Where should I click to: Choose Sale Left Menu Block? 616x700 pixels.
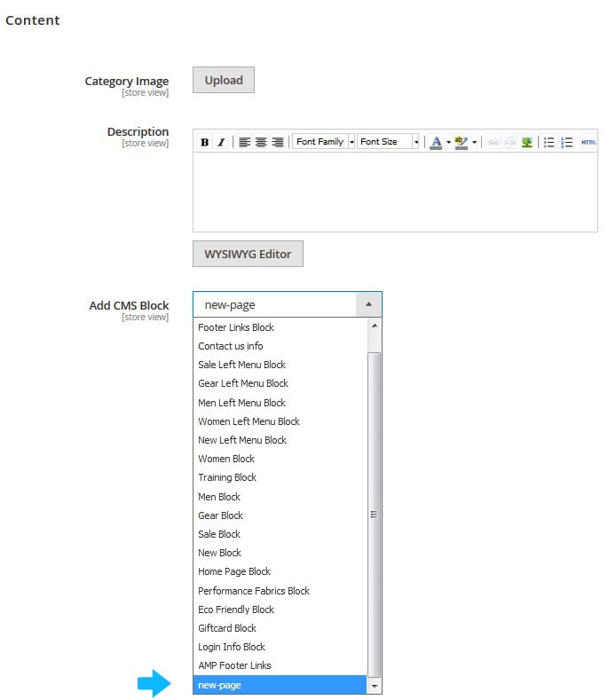point(280,365)
